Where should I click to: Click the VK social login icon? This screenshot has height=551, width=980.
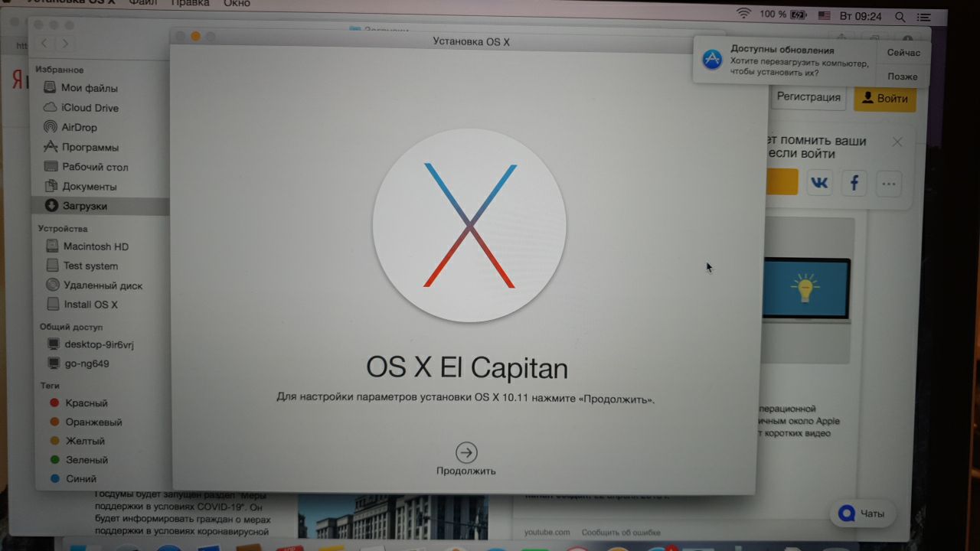tap(818, 183)
